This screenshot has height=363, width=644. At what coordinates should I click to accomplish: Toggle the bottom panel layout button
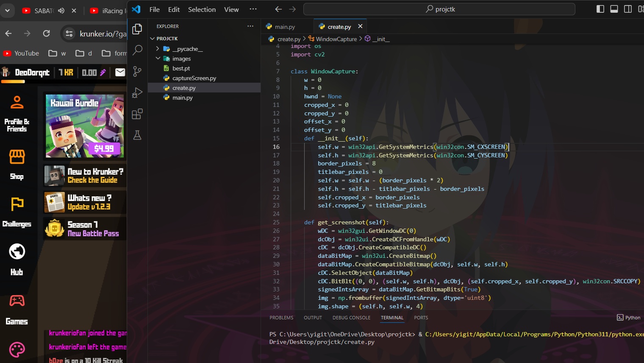(x=614, y=9)
